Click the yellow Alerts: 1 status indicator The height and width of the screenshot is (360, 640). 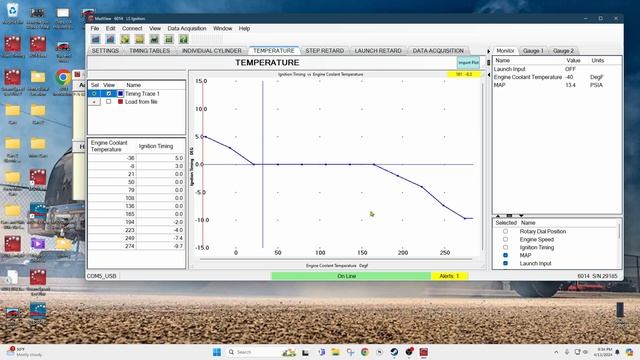(449, 276)
